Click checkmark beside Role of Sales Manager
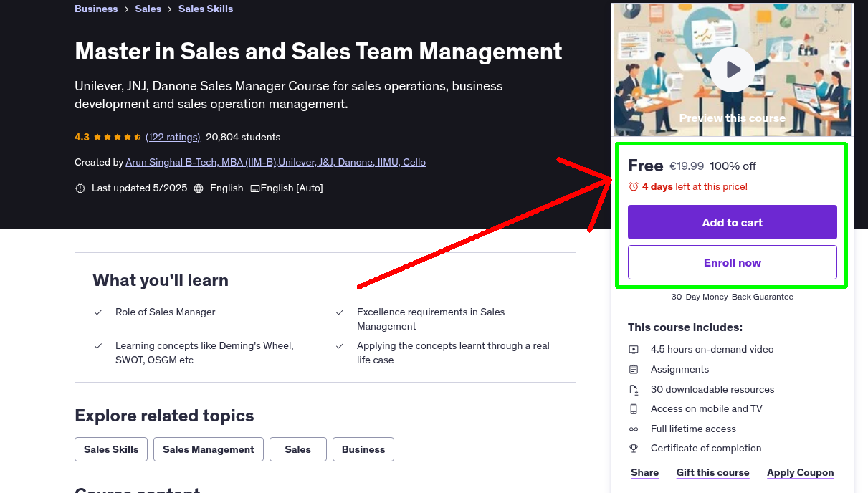Screen dimensions: 868x493 tap(98, 312)
